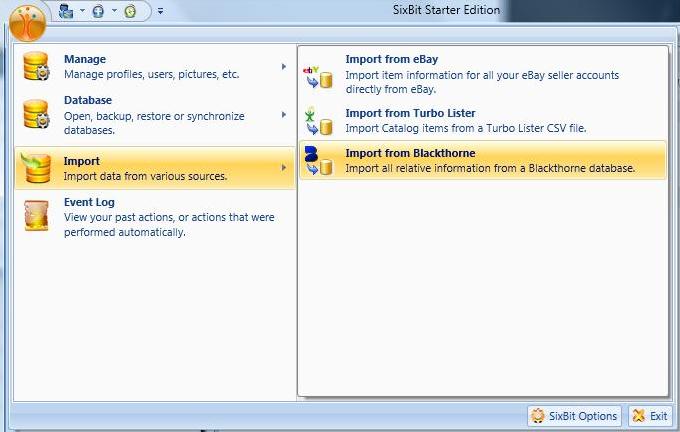Screen dimensions: 680x432
Task: Click the first quick access toolbar icon
Action: [66, 11]
